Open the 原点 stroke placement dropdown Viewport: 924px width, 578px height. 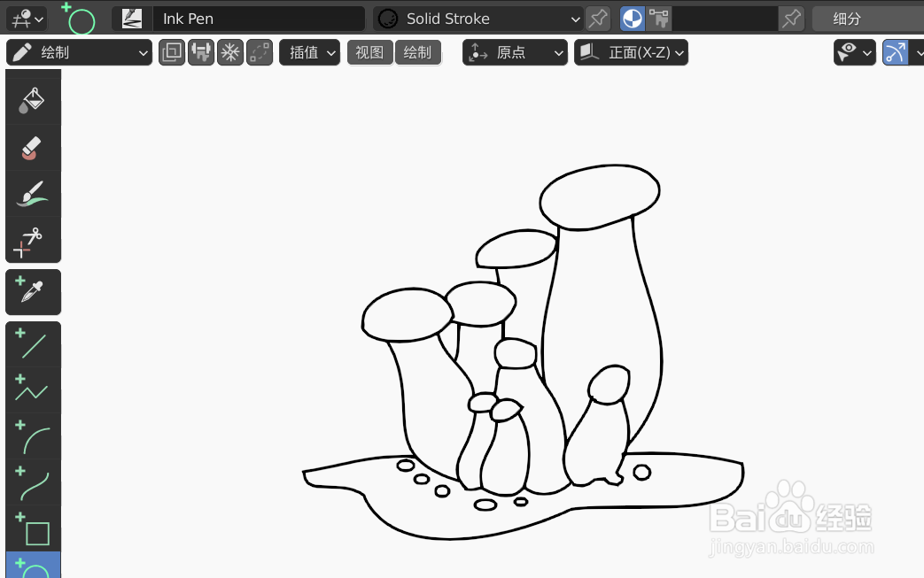(515, 51)
